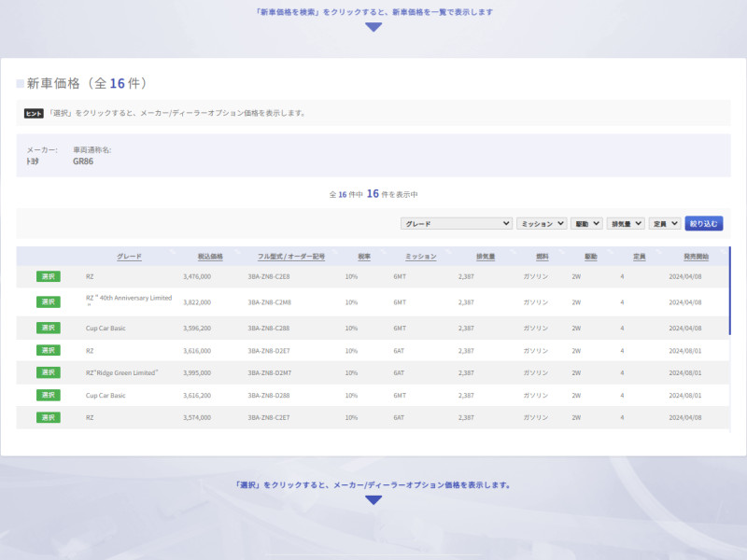The width and height of the screenshot is (747, 560).
Task: Click maker name トヨタ
Action: pos(33,161)
